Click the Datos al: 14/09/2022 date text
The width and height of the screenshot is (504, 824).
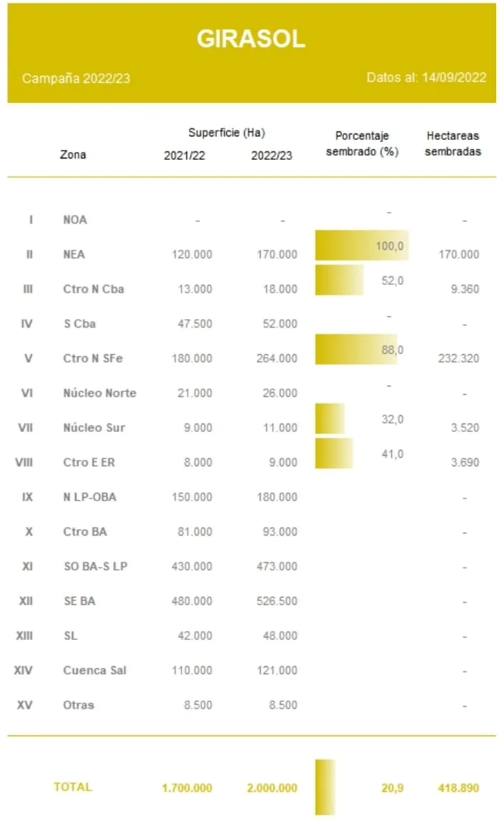point(426,77)
